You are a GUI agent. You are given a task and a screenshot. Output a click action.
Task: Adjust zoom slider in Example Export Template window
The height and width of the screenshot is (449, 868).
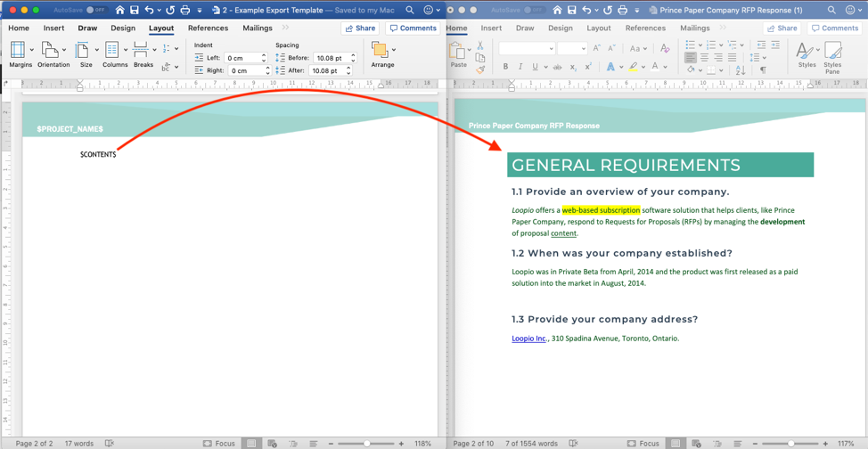(366, 444)
